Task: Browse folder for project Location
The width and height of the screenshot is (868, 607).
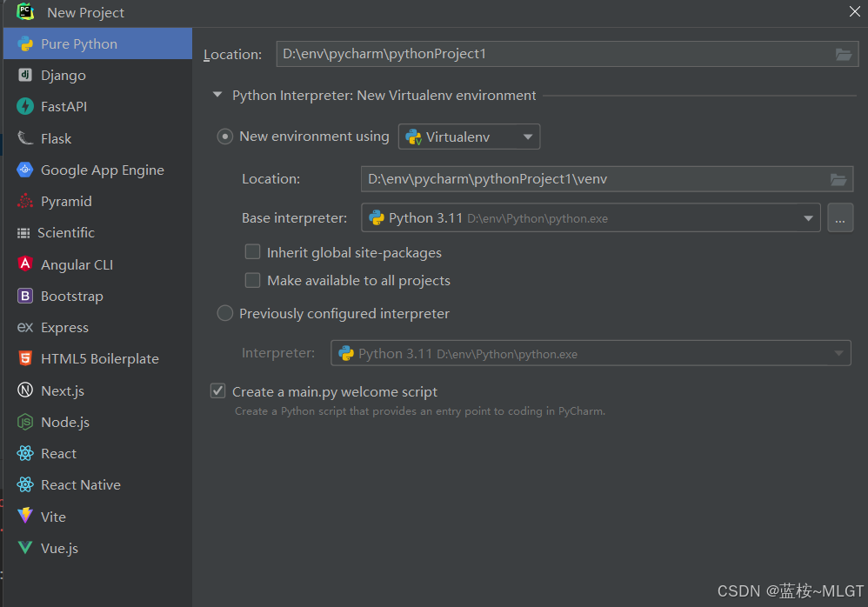Action: point(843,54)
